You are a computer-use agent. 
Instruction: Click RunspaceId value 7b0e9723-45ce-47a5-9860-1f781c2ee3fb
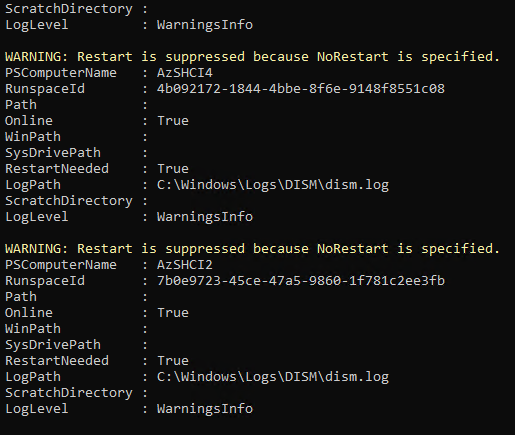pos(301,281)
